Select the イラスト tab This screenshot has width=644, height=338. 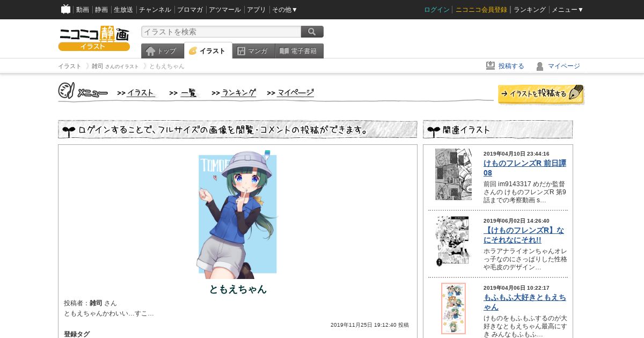208,50
